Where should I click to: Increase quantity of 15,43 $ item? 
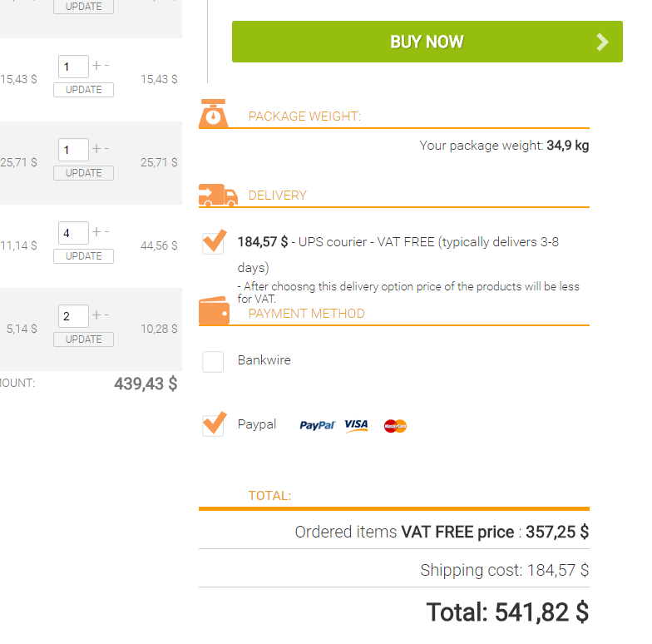96,66
